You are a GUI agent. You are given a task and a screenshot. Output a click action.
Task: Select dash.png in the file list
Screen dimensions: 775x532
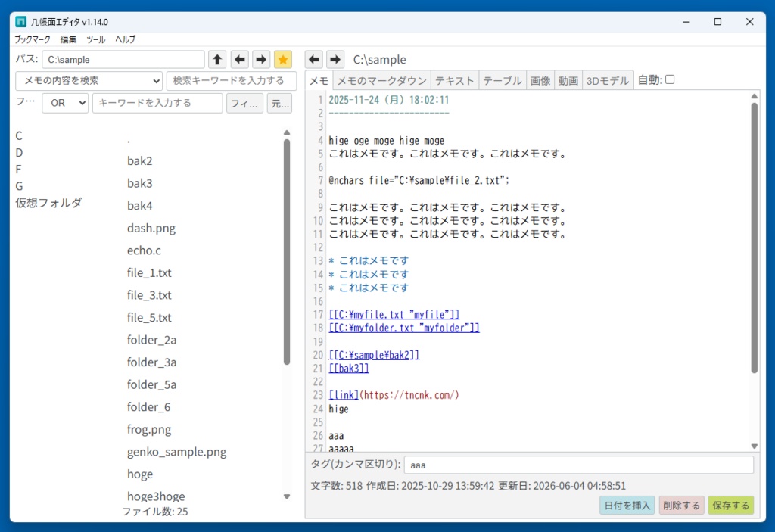click(151, 229)
